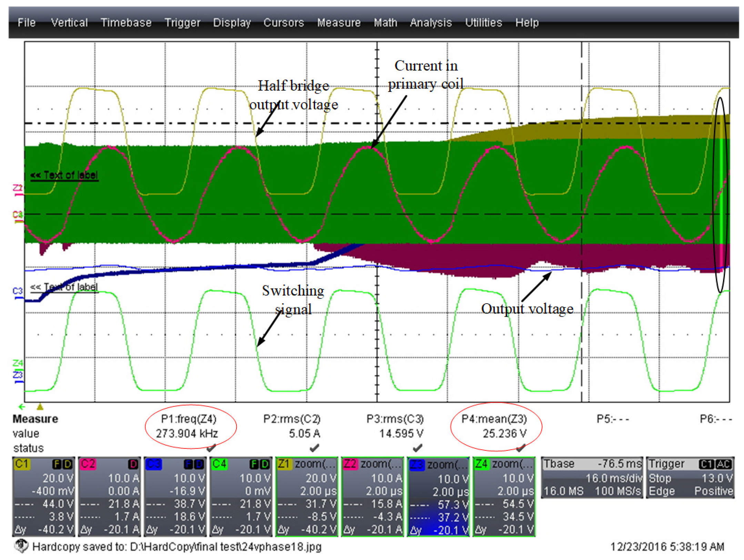Image resolution: width=744 pixels, height=560 pixels.
Task: Select the Z4 zoom trace descriptor
Action: 504,496
